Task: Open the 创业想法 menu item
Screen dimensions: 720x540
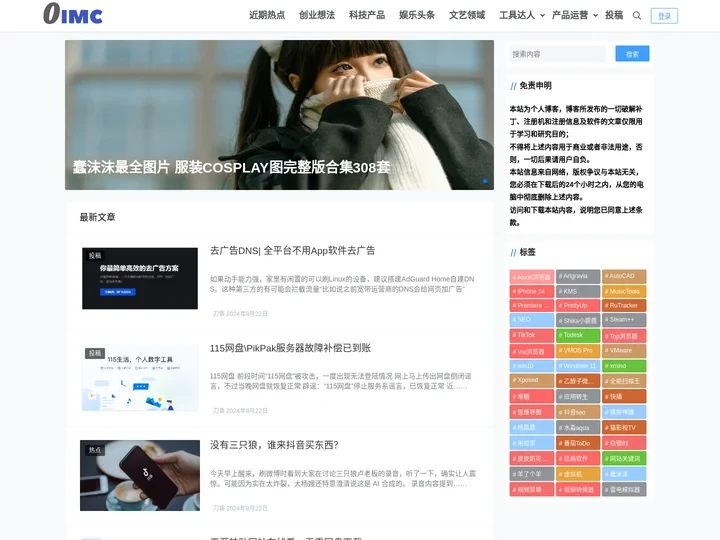Action: point(317,15)
